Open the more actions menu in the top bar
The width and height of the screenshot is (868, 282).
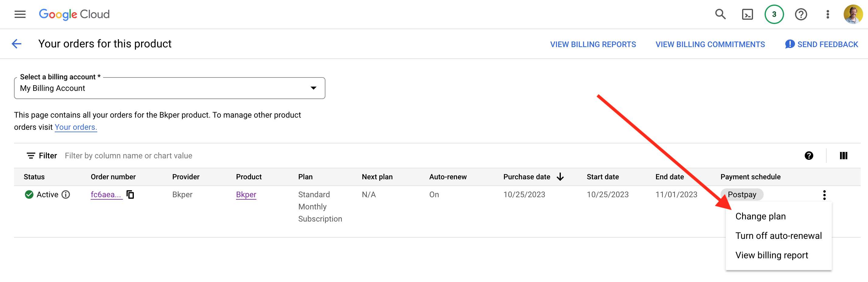click(x=828, y=14)
